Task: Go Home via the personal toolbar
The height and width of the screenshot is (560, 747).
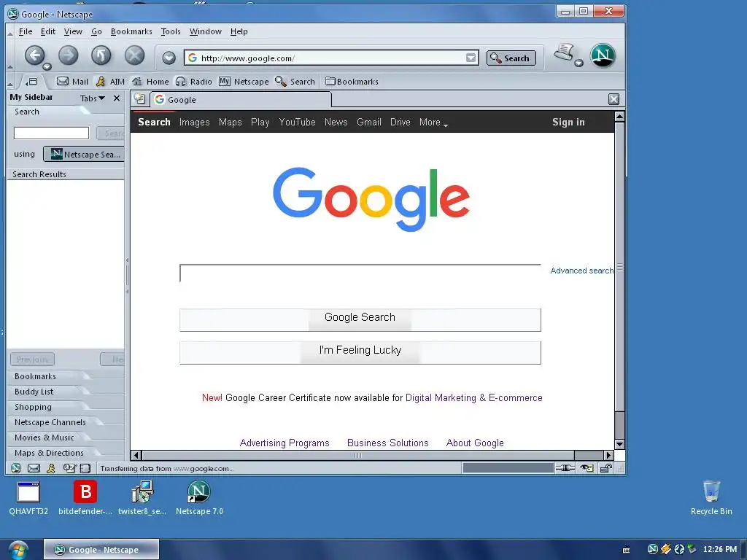Action: click(150, 82)
